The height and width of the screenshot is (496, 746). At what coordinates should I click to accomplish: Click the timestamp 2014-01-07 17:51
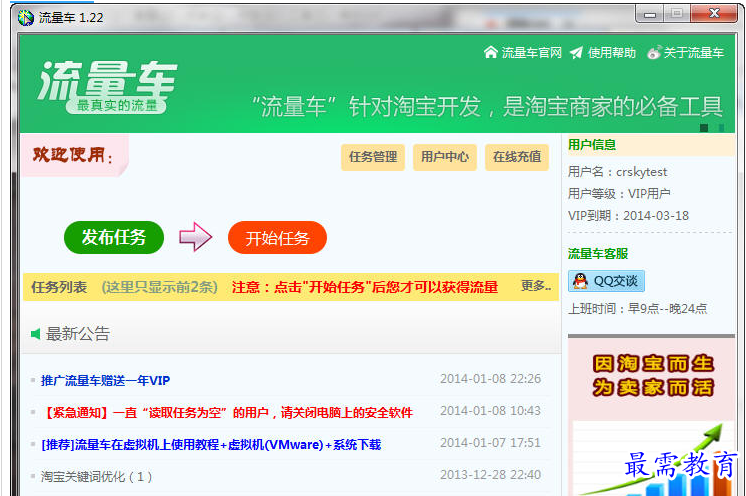(x=491, y=443)
